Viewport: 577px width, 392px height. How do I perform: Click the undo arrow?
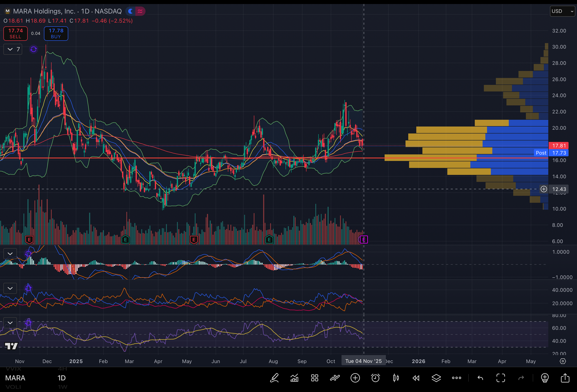pos(480,378)
